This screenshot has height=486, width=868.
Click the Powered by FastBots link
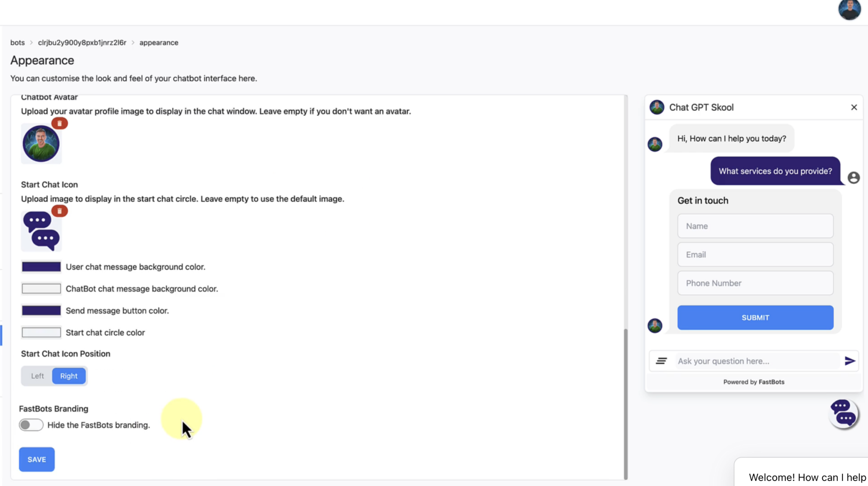point(753,381)
